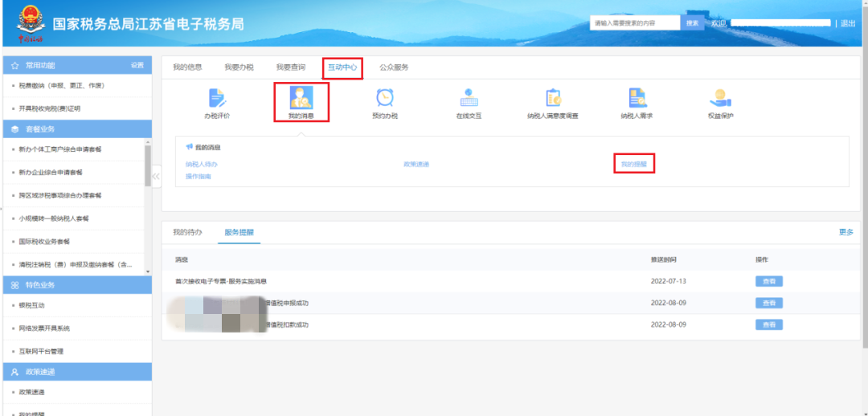Open the 办税评价 icon
Viewport: 868px width, 416px height.
[217, 98]
